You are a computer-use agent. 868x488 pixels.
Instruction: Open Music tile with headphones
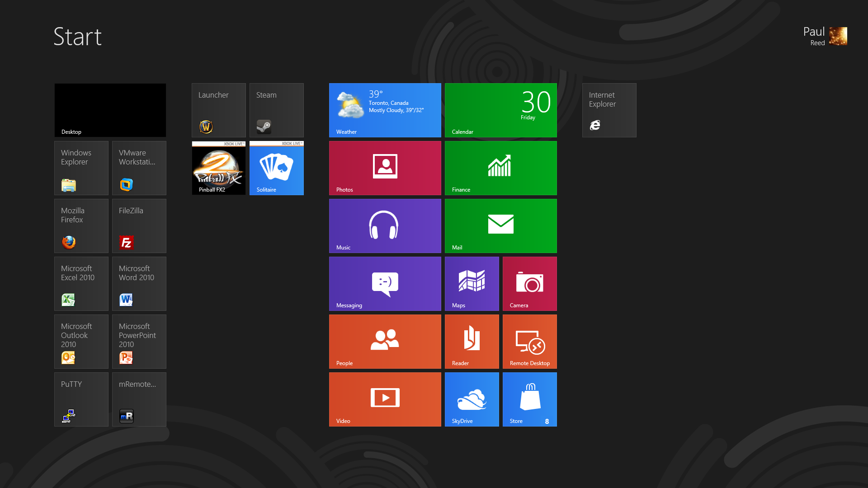(385, 226)
